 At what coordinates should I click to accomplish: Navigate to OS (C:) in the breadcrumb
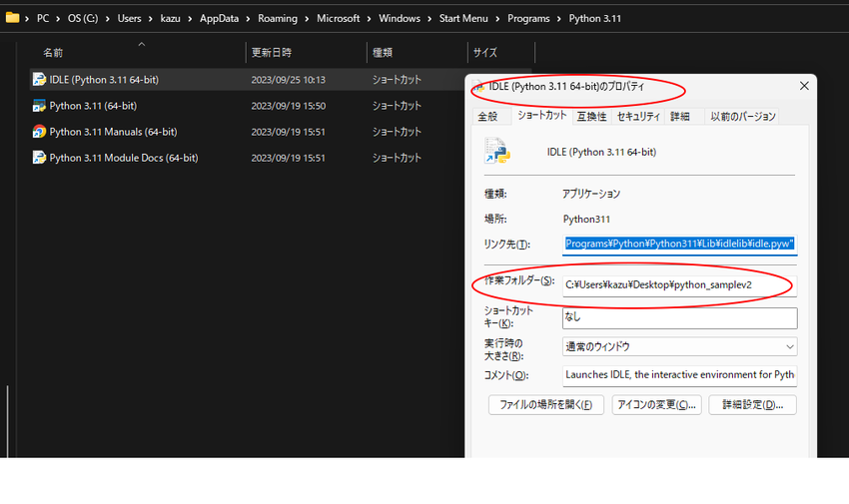[x=83, y=18]
